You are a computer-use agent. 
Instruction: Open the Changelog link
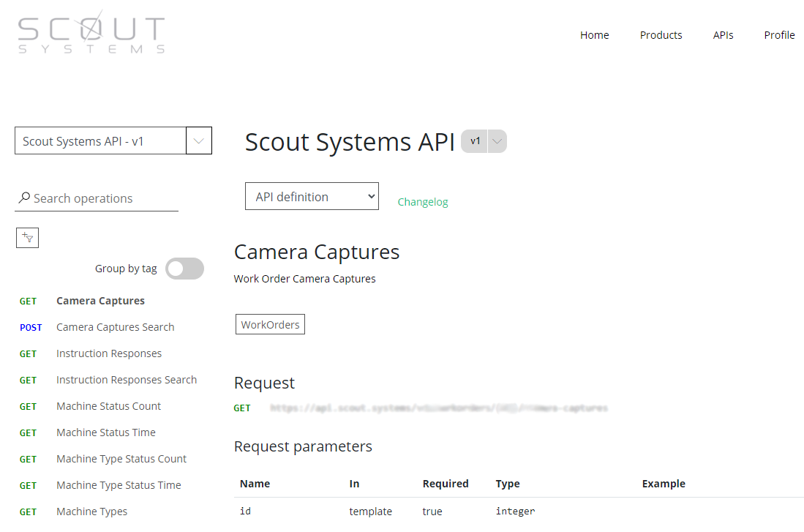coord(423,202)
